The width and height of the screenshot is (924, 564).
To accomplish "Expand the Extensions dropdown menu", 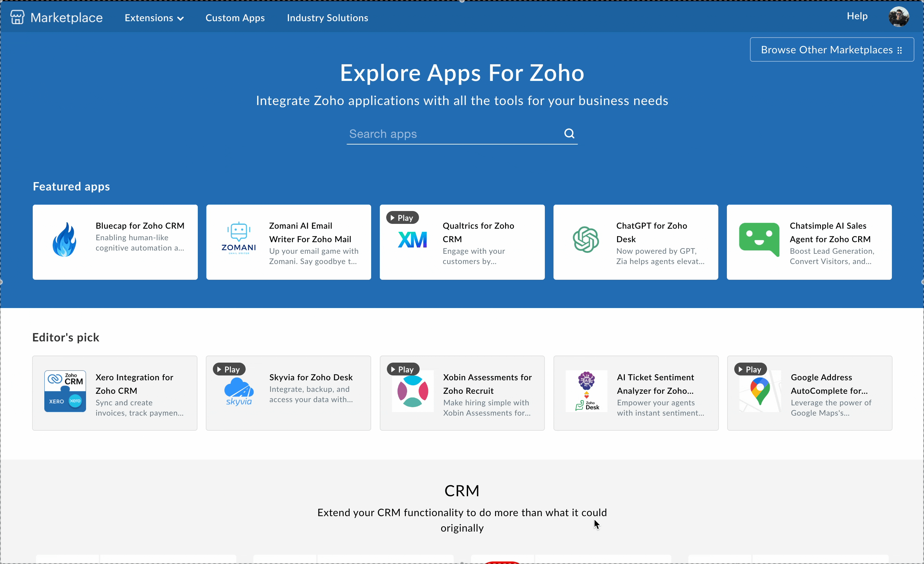I will (x=154, y=18).
